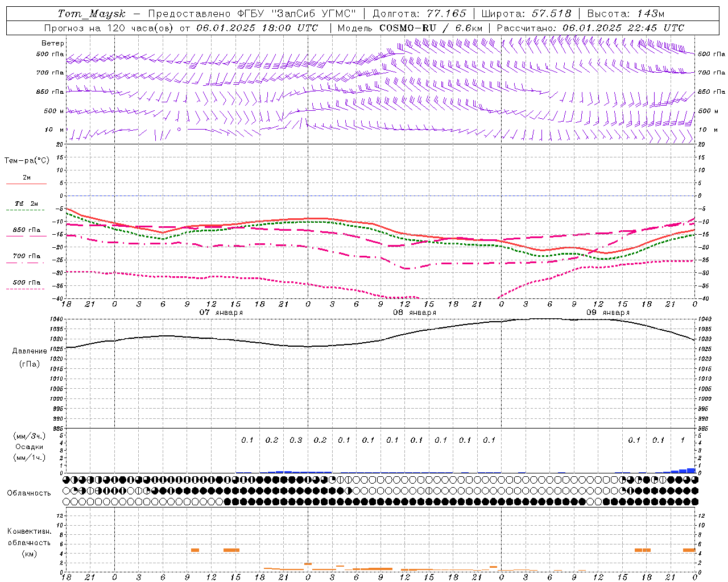This screenshot has height=582, width=728.
Task: Click the (мм/1ч.) hourly precipitation label
Action: 30,458
